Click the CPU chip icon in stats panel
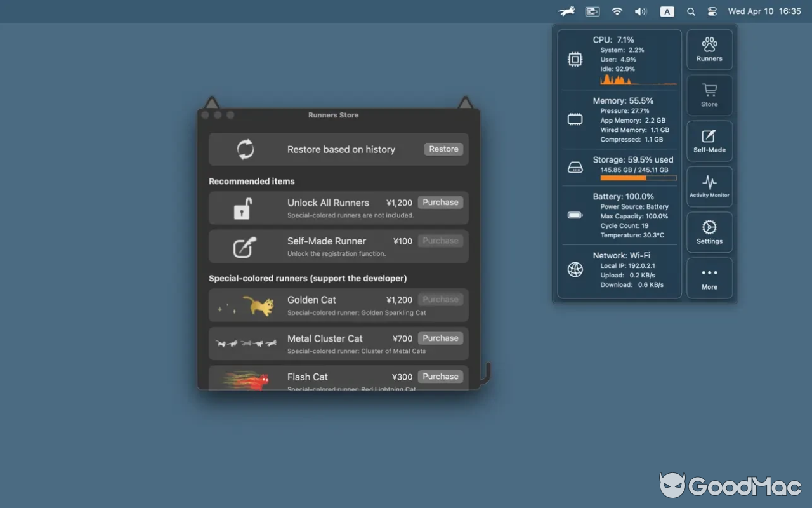 575,58
